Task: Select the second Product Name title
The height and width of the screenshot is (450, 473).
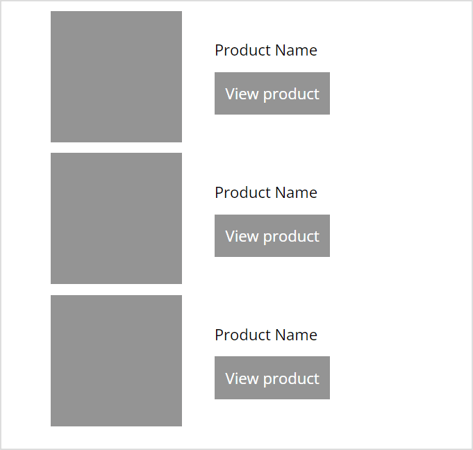Action: coord(266,193)
